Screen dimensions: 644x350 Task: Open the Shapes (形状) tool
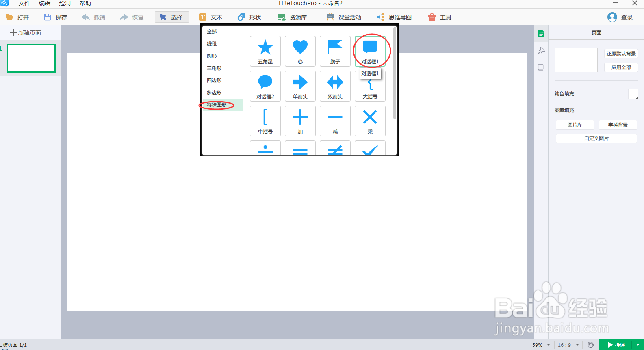click(x=249, y=17)
